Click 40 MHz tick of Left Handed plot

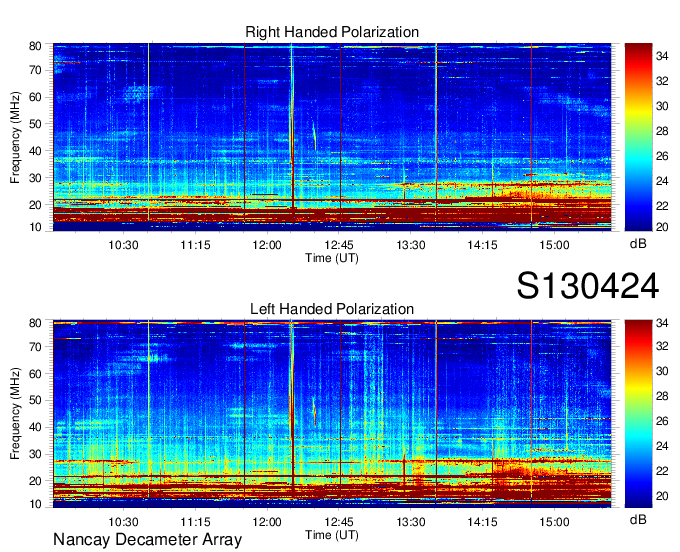point(35,427)
